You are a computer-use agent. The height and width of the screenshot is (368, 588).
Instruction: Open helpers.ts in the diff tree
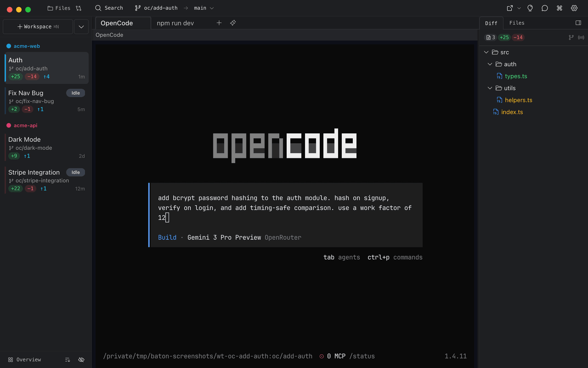[x=519, y=100]
